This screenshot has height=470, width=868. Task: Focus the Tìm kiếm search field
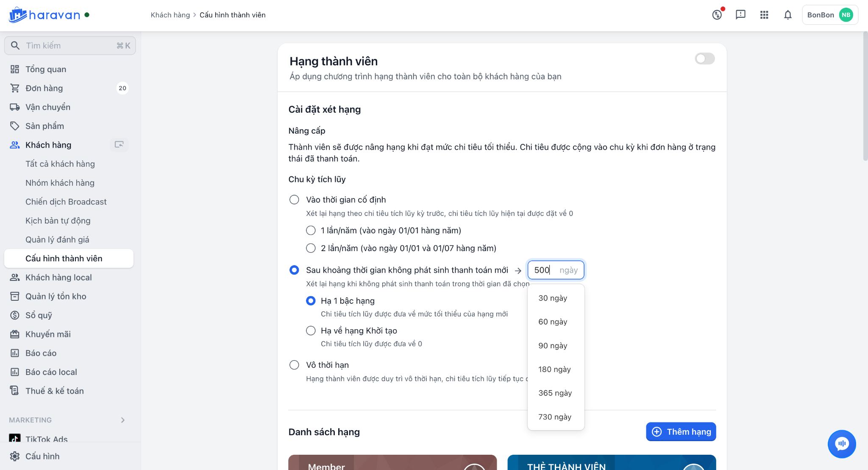tap(70, 45)
